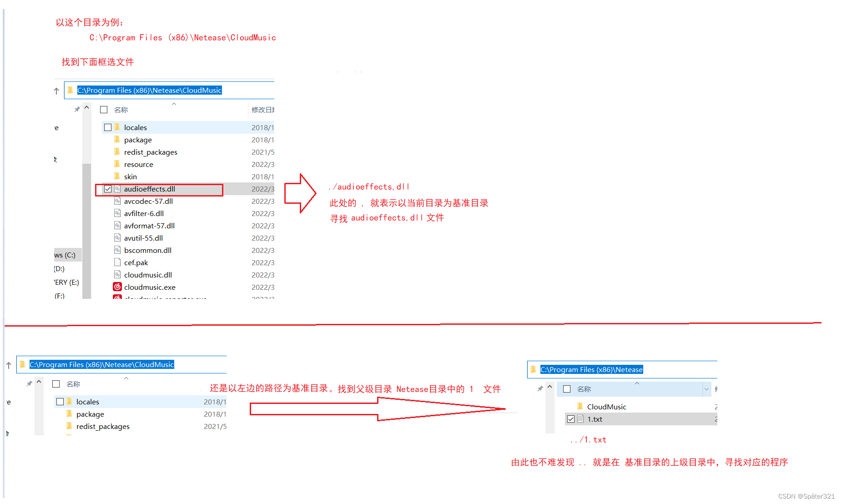Click the up arrow beside bottom-left address bar
Viewport: 842px width, 504px height.
pyautogui.click(x=9, y=365)
